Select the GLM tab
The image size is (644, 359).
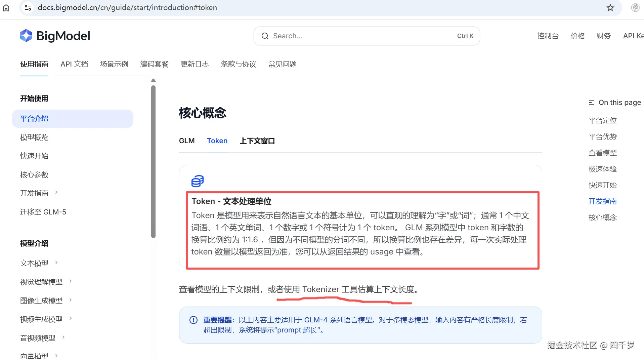click(x=187, y=141)
